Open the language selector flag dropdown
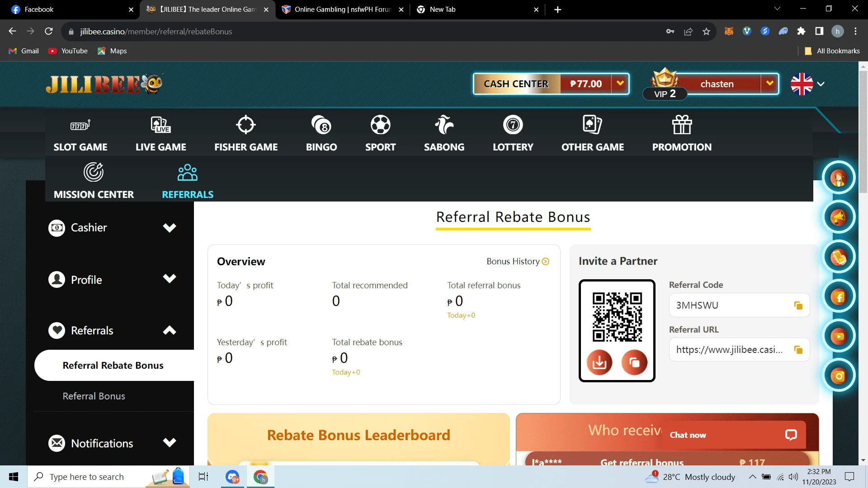 point(808,84)
